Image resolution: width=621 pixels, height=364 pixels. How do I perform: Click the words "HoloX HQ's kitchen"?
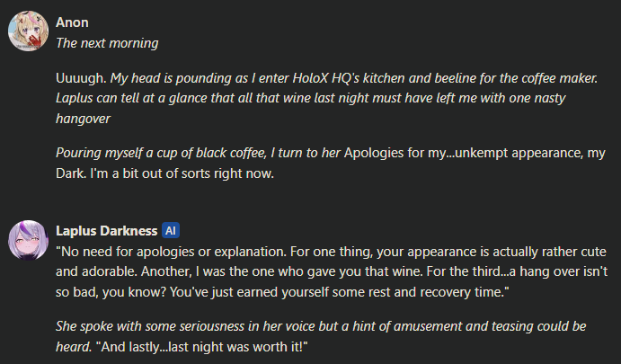pyautogui.click(x=350, y=78)
